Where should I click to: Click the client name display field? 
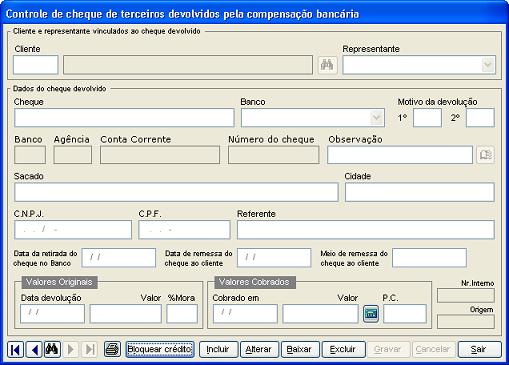[188, 65]
